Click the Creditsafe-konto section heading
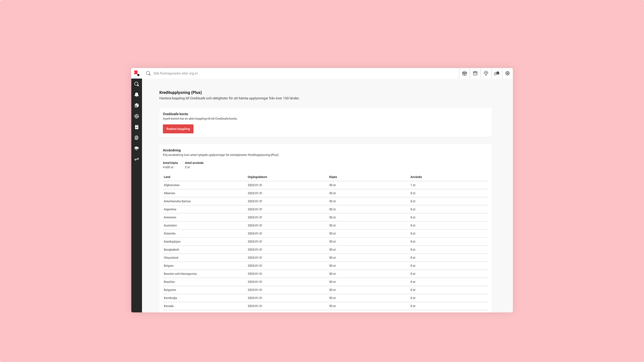644x362 pixels. point(175,114)
